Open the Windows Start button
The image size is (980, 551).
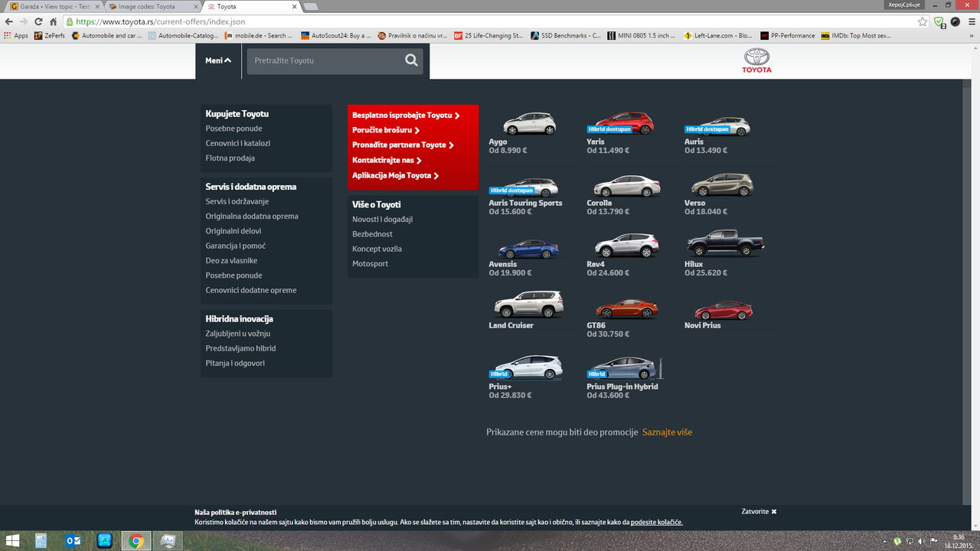tap(13, 540)
